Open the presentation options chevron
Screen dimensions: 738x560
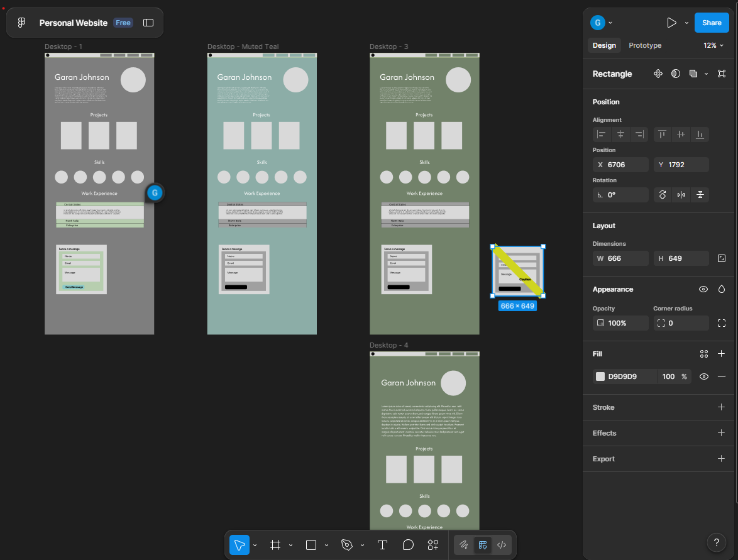(x=686, y=22)
